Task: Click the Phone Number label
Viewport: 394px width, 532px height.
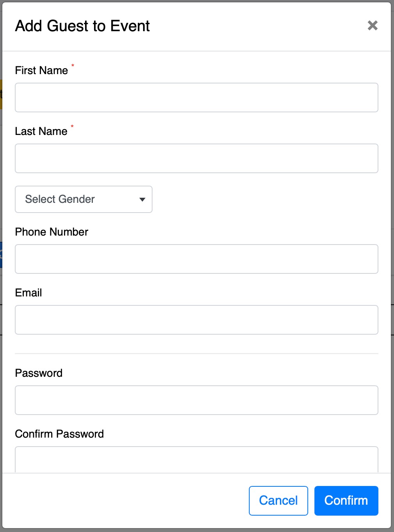Action: coord(51,232)
